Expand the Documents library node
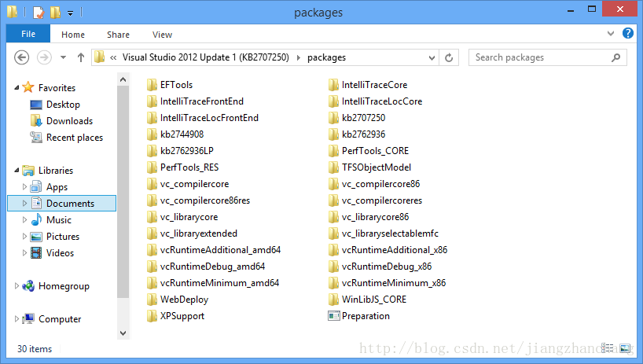Image resolution: width=643 pixels, height=364 pixels. coord(24,204)
